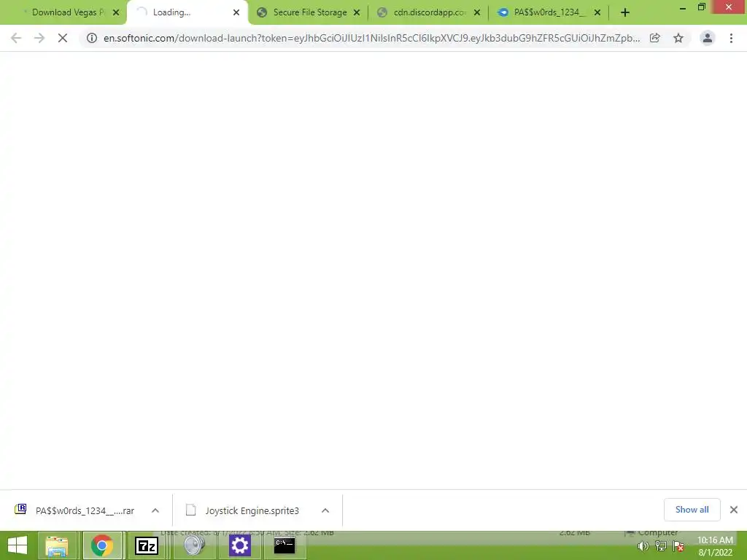The height and width of the screenshot is (560, 747).
Task: Show clock and date 10:16 AM
Action: [715, 546]
